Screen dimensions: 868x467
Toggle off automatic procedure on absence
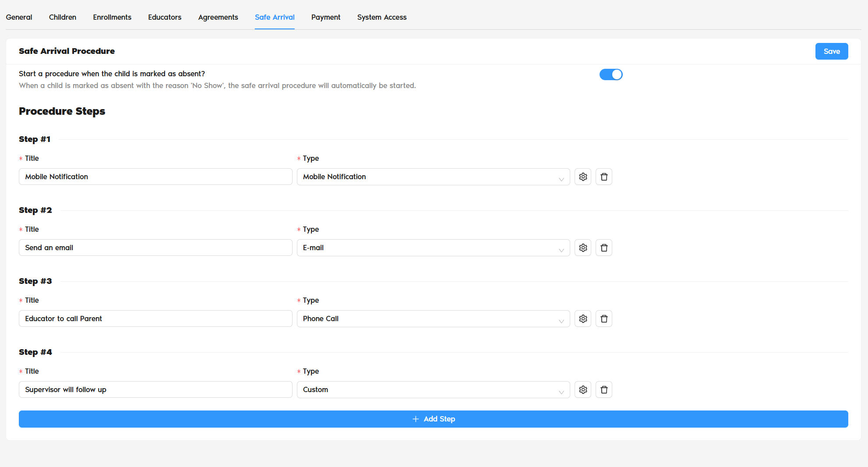[x=610, y=74]
